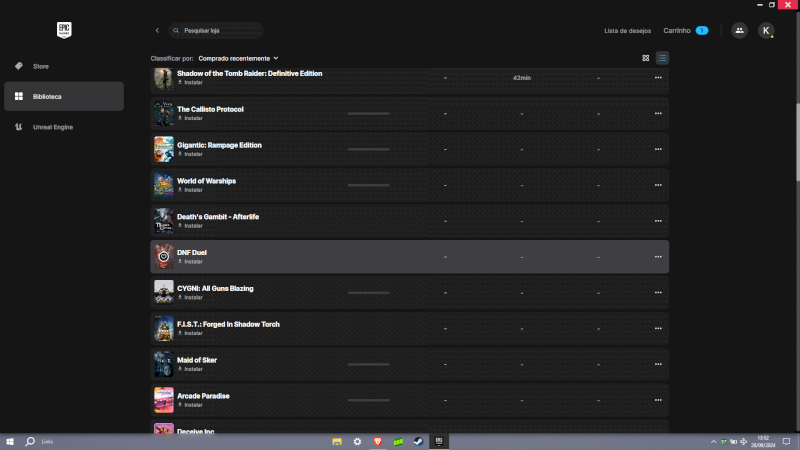This screenshot has height=450, width=800.
Task: Open the friends list icon
Action: pyautogui.click(x=739, y=31)
